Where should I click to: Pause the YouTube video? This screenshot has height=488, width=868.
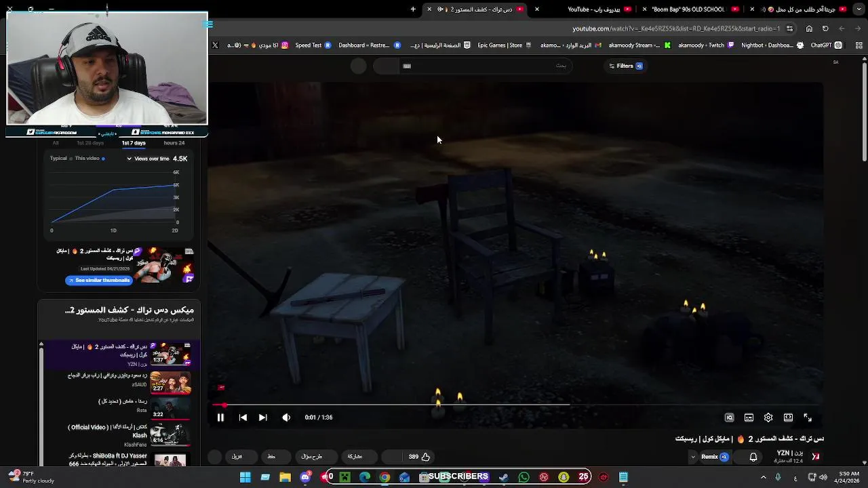[x=220, y=418]
